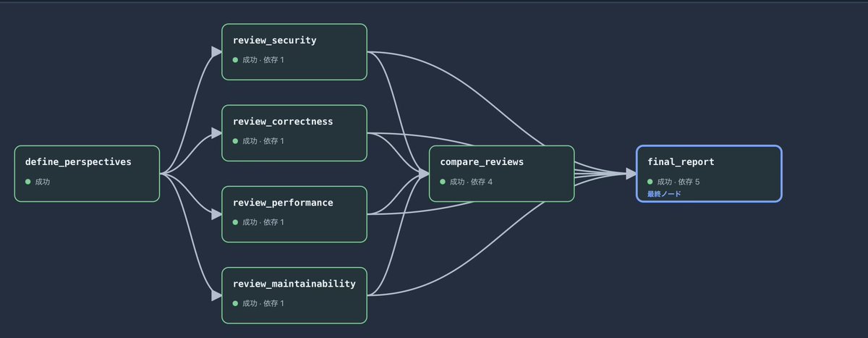
Task: Click '成功 · 依存 1' text under review_security
Action: tap(263, 59)
